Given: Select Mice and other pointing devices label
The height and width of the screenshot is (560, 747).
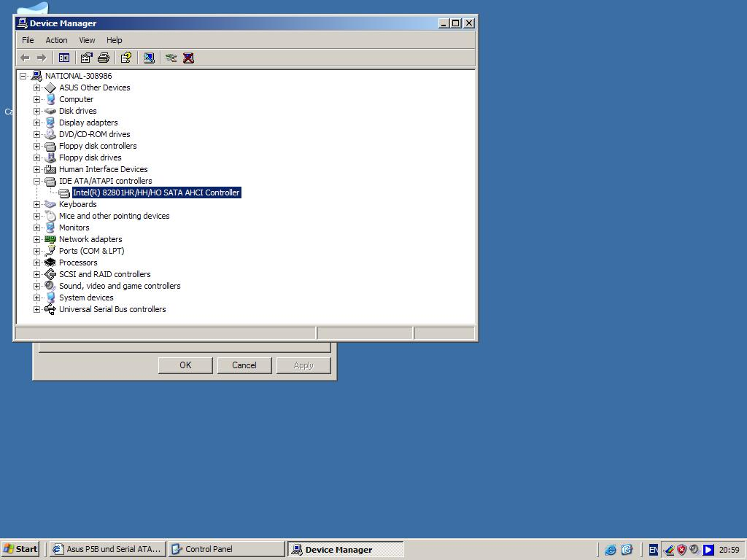Looking at the screenshot, I should point(115,216).
